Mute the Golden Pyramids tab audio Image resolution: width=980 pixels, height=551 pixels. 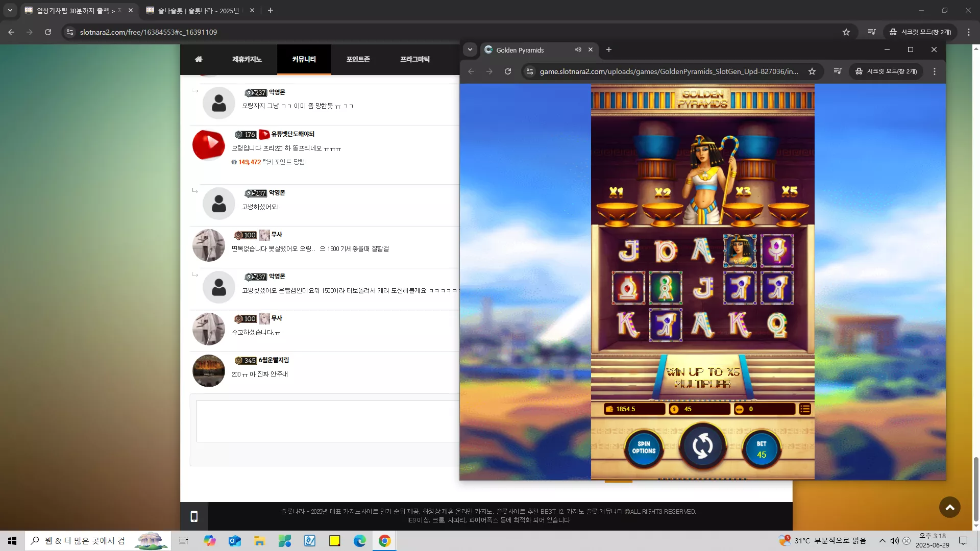point(578,49)
